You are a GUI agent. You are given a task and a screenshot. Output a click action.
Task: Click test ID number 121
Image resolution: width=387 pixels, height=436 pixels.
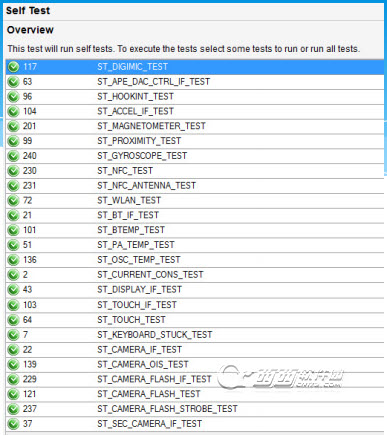click(29, 394)
